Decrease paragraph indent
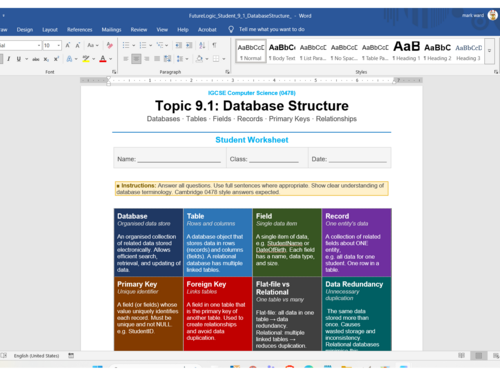 179,45
